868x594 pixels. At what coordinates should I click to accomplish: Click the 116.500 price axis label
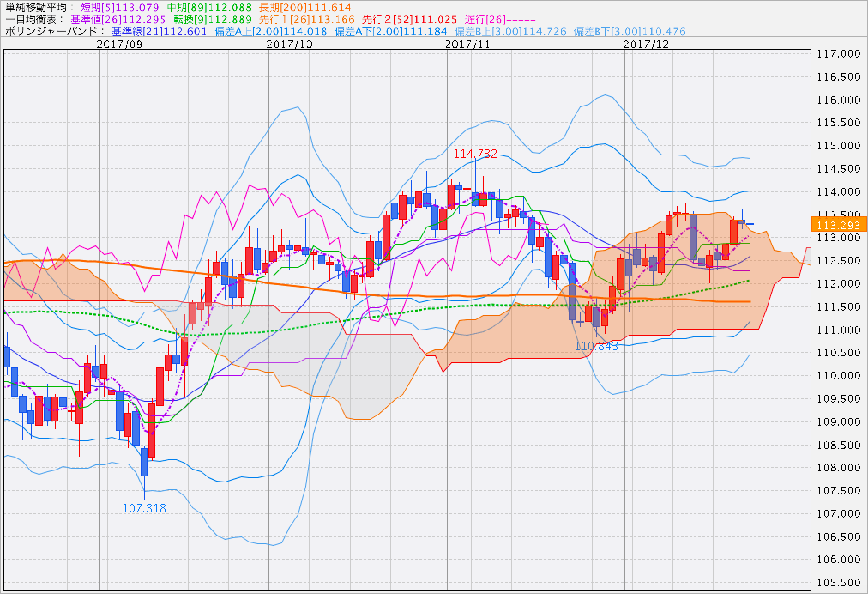(838, 77)
